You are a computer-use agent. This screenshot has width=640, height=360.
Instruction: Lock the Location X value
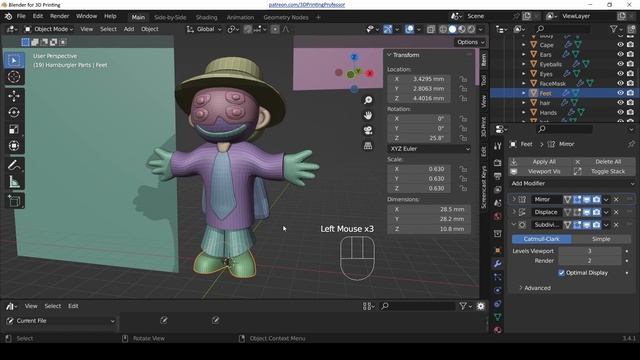[x=463, y=79]
